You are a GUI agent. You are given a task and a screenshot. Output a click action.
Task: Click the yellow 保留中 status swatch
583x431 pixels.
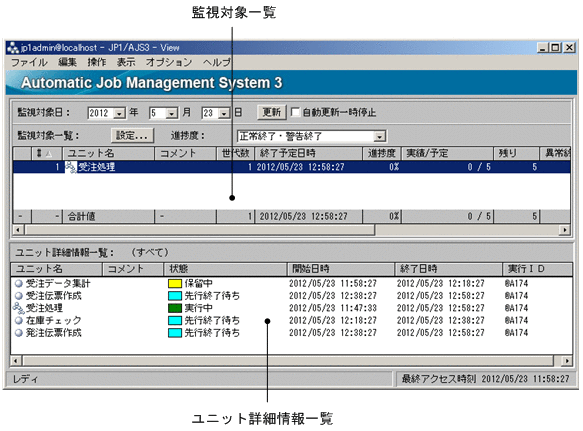pyautogui.click(x=175, y=284)
